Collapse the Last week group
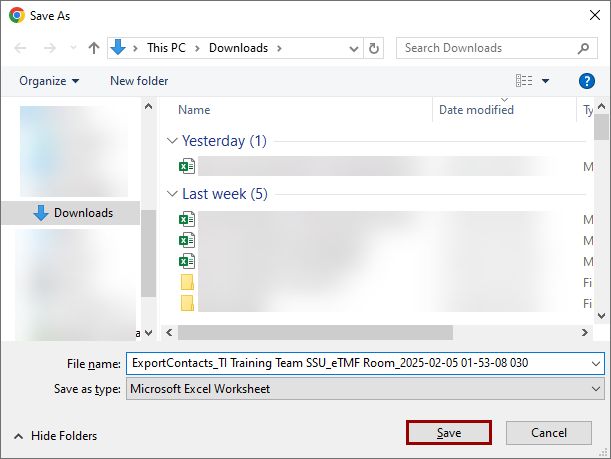The image size is (611, 459). [172, 194]
